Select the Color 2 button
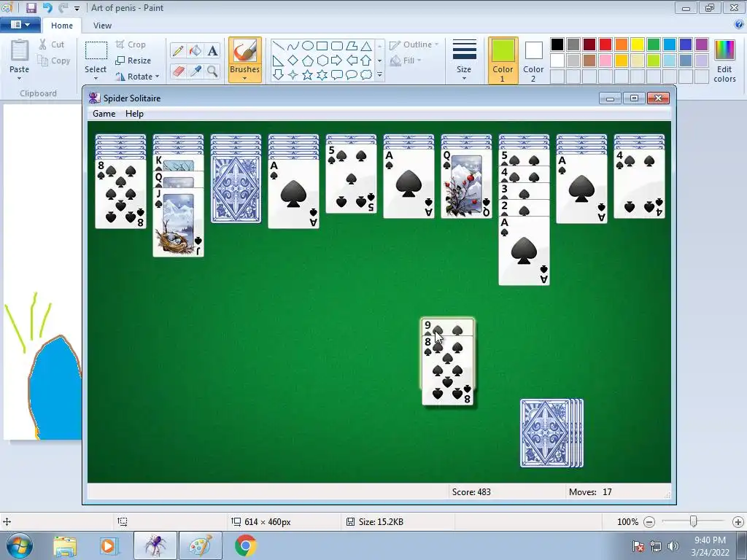 (x=533, y=61)
